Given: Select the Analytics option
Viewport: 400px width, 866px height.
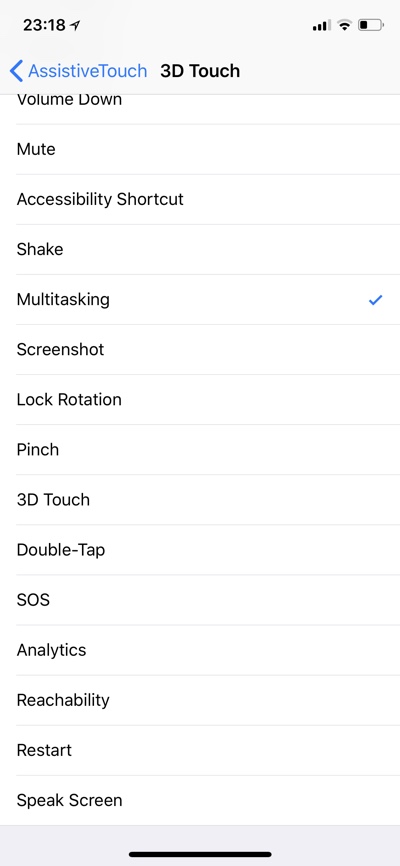Looking at the screenshot, I should coord(200,650).
